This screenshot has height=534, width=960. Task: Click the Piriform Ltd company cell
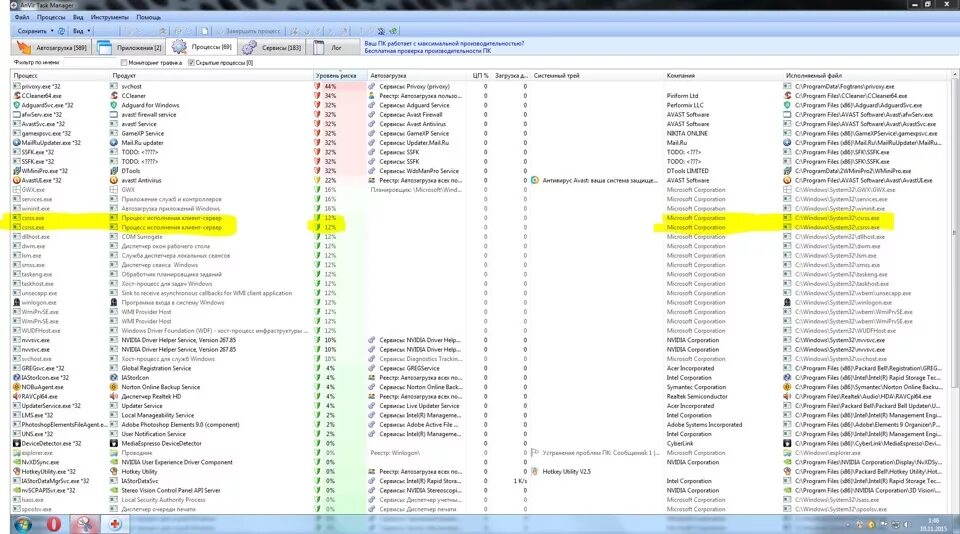tap(682, 96)
